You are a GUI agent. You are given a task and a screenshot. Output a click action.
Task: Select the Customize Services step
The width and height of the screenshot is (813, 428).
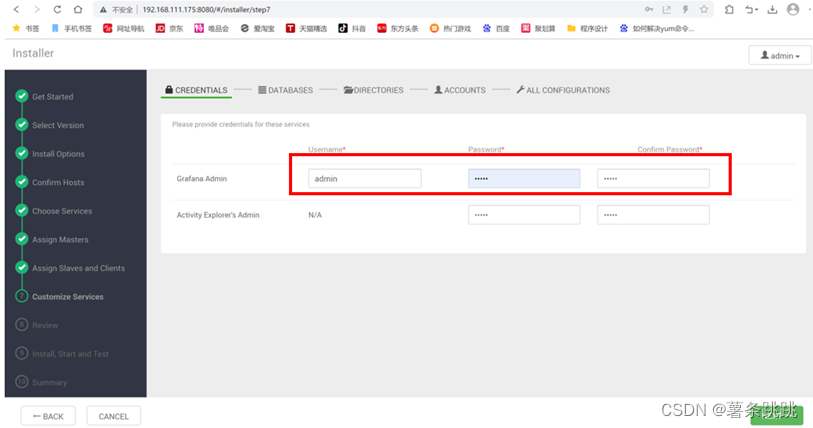(67, 296)
